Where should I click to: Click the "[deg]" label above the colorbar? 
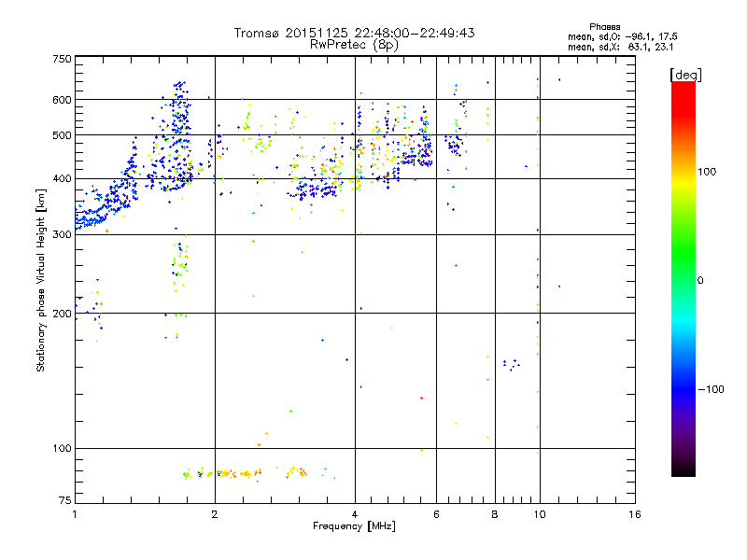pos(685,75)
